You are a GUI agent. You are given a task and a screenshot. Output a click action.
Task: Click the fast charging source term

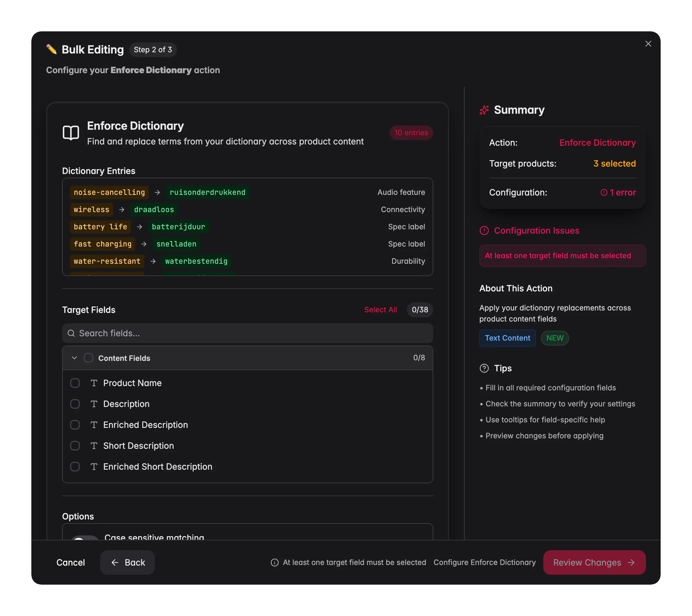tap(103, 244)
